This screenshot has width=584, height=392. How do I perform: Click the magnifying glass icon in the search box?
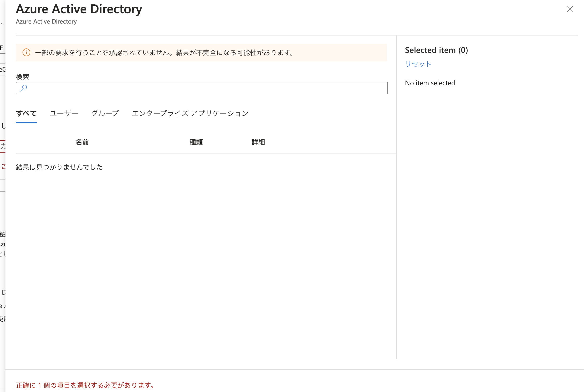(x=23, y=88)
